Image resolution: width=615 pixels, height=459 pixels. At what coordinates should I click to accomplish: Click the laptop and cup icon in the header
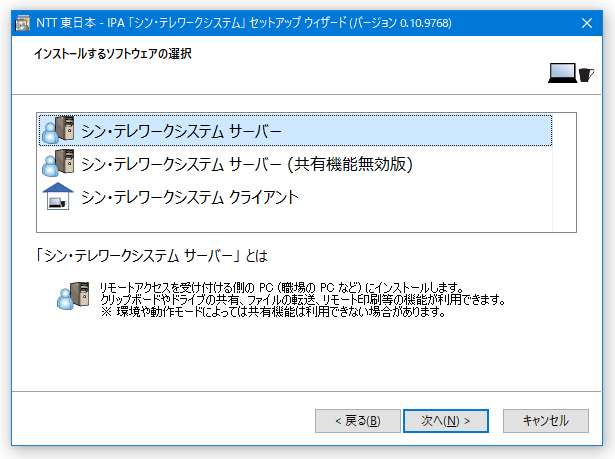click(x=571, y=73)
